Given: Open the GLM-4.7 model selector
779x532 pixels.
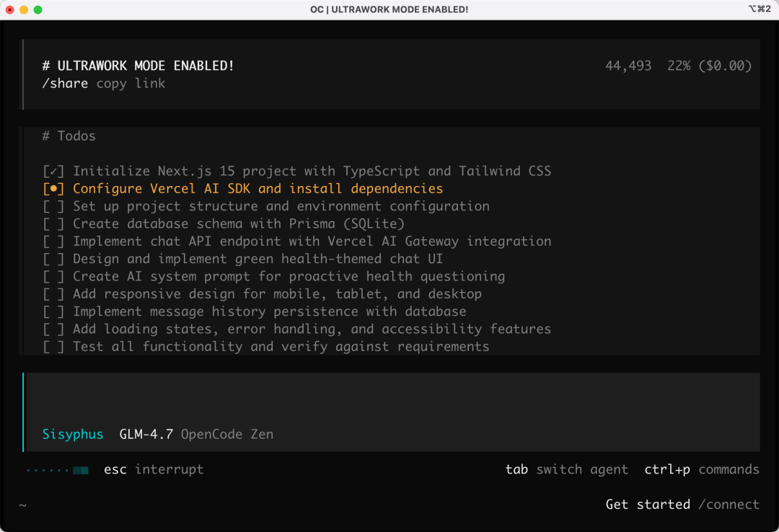Looking at the screenshot, I should (147, 434).
